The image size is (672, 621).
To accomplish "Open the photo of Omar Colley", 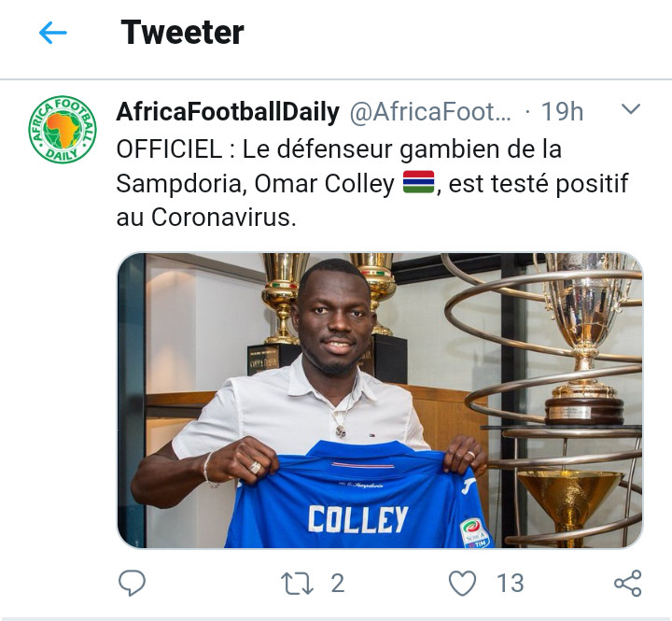I will click(379, 400).
